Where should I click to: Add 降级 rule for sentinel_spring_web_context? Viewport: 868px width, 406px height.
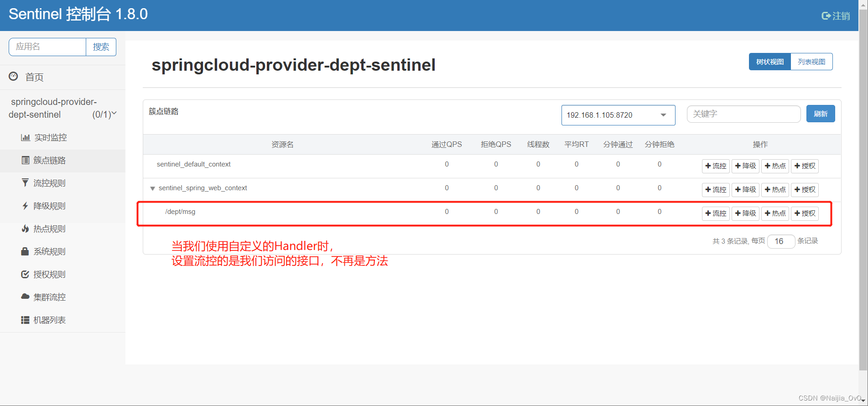(x=745, y=190)
